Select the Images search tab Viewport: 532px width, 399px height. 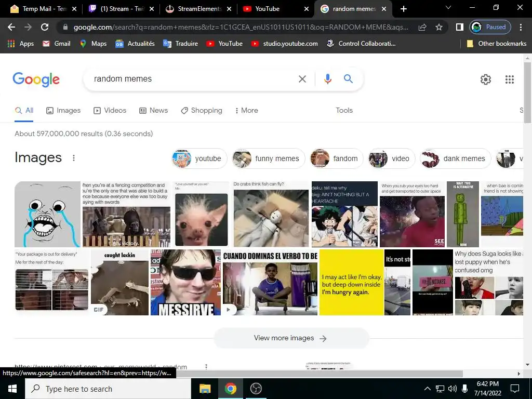pyautogui.click(x=63, y=110)
